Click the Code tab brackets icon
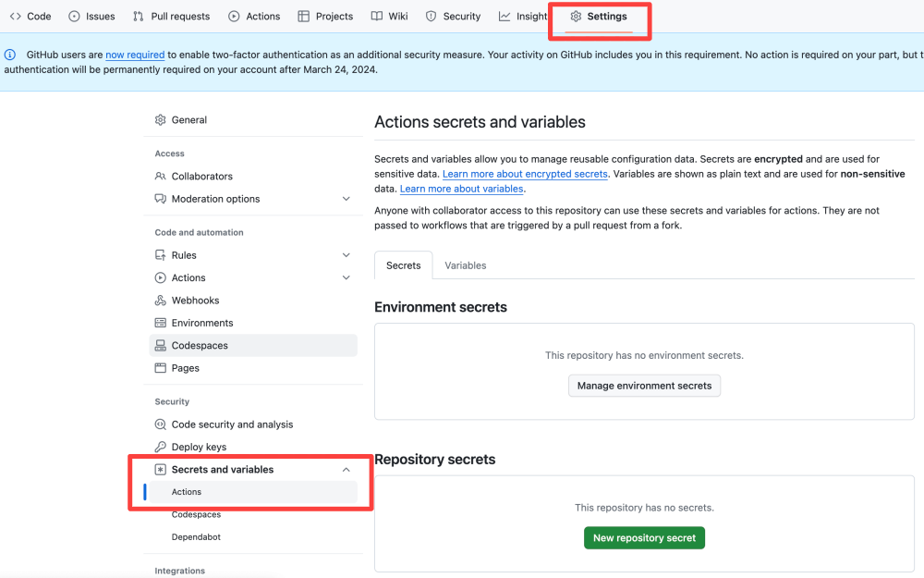 click(16, 17)
